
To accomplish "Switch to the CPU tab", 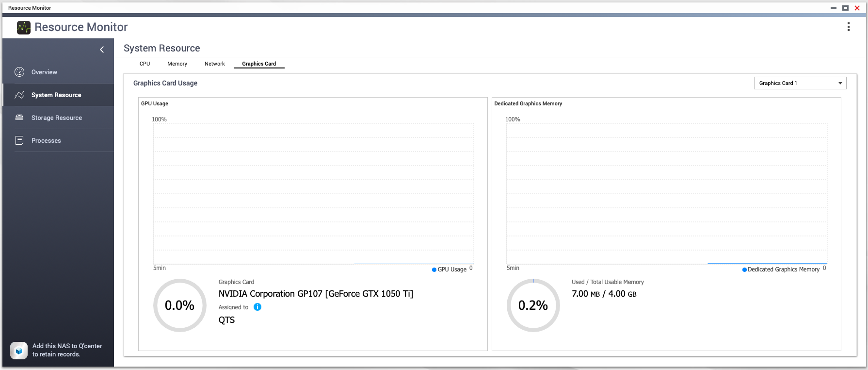I will coord(145,64).
